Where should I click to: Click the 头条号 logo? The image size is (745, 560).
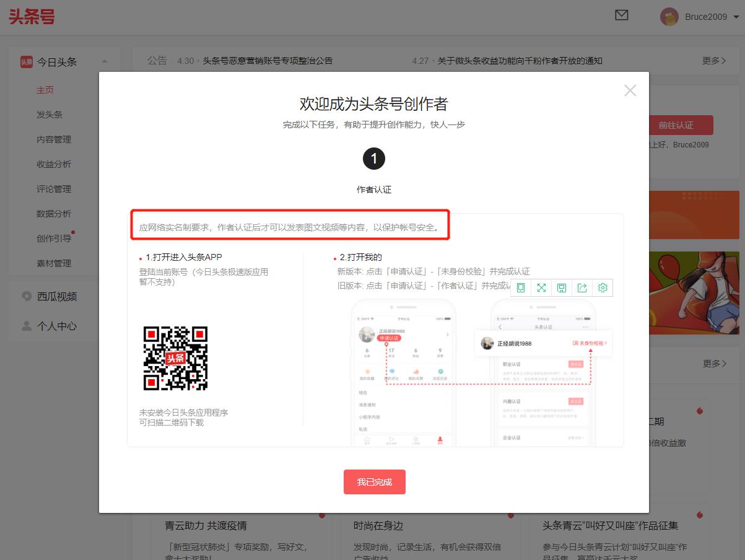coord(32,17)
